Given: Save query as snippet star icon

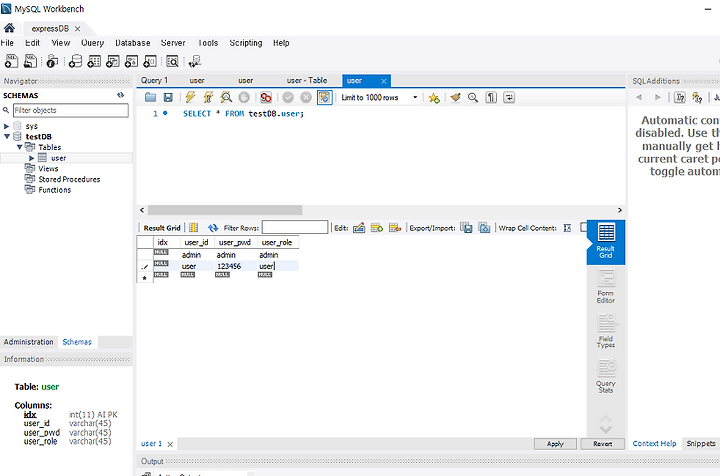Looking at the screenshot, I should pos(434,97).
